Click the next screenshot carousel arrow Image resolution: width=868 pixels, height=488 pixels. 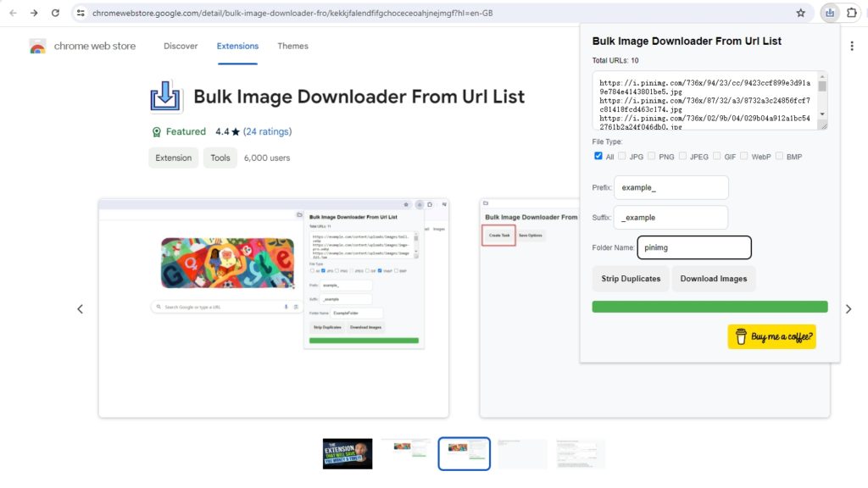click(849, 309)
